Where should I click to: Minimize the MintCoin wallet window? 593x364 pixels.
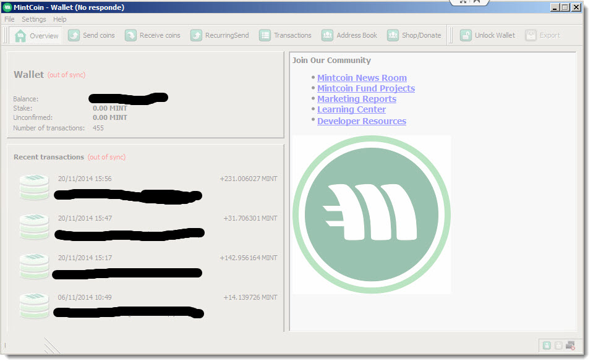555,7
